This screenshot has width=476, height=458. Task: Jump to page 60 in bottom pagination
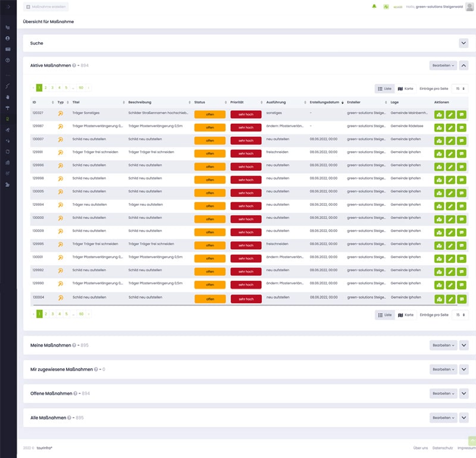[x=81, y=314]
